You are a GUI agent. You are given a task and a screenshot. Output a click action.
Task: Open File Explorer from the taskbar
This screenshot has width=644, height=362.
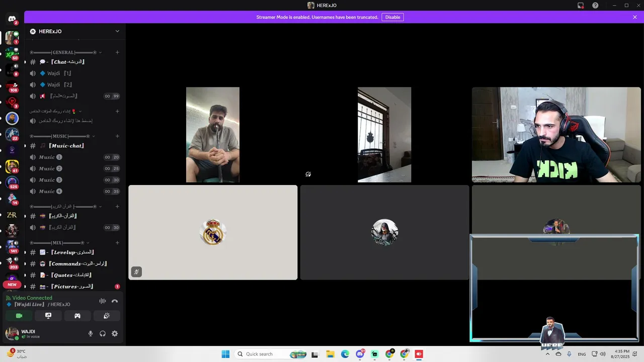(330, 354)
